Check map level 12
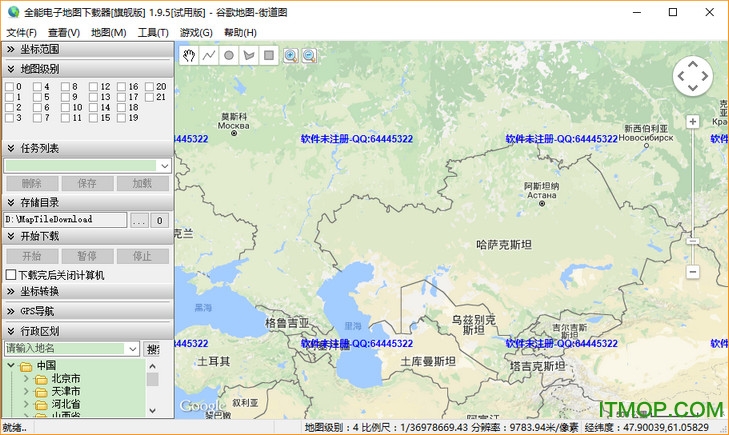Viewport: 729px width, 435px height. (x=93, y=86)
